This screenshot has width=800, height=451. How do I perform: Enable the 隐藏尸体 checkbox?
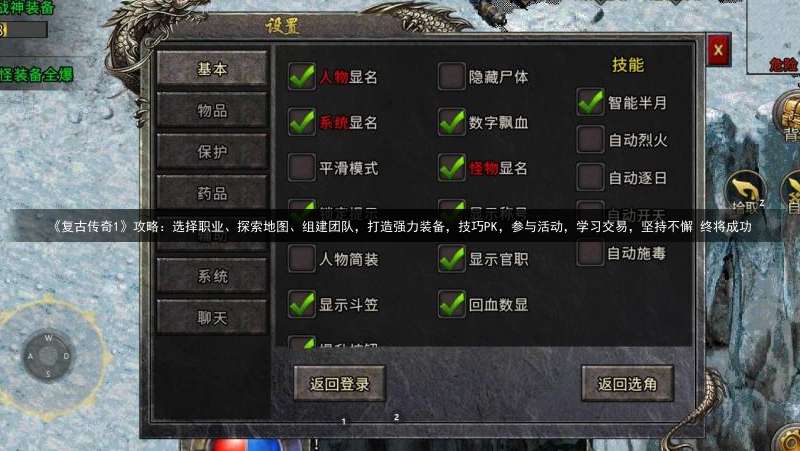pos(452,77)
